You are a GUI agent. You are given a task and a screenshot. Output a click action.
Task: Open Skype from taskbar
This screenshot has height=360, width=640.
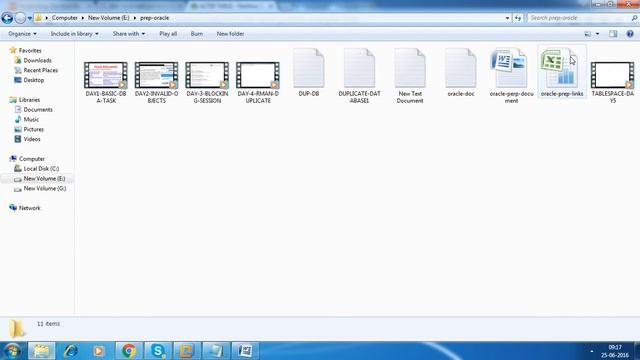158,351
